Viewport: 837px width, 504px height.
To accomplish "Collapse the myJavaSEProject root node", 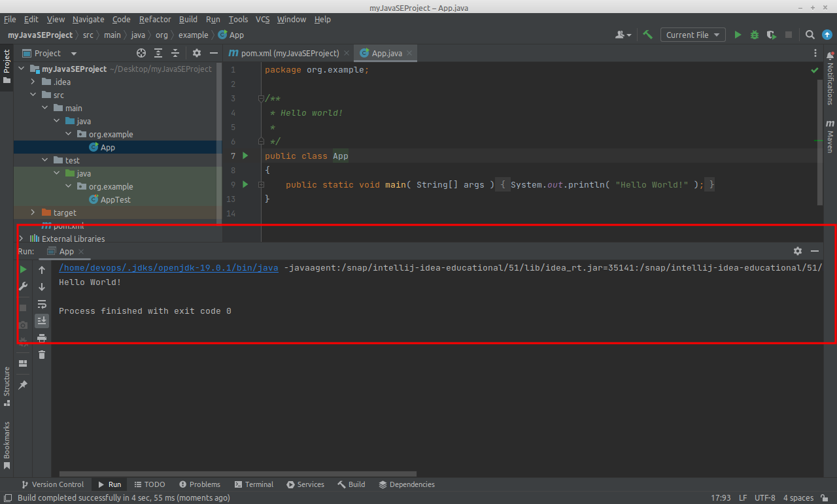I will [x=21, y=69].
